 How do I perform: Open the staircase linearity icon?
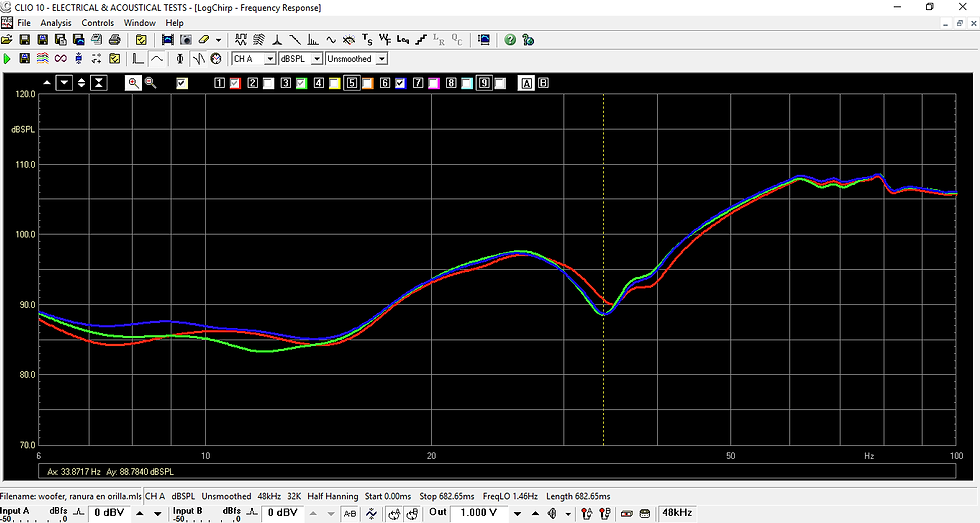421,40
